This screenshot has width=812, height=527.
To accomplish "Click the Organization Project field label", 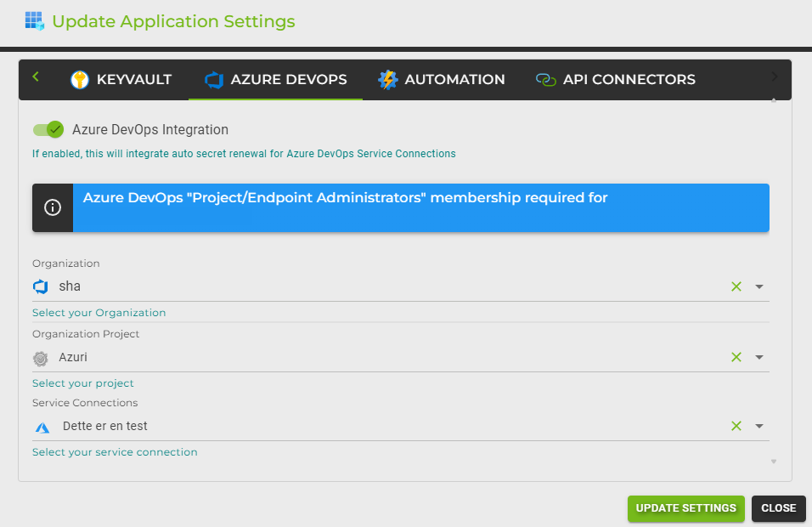I will pyautogui.click(x=86, y=334).
